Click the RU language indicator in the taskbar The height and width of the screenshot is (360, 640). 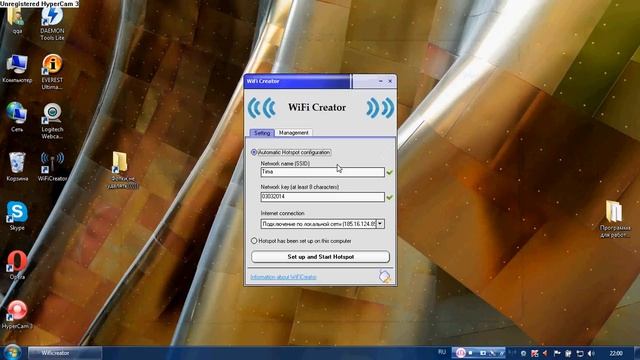pos(442,352)
